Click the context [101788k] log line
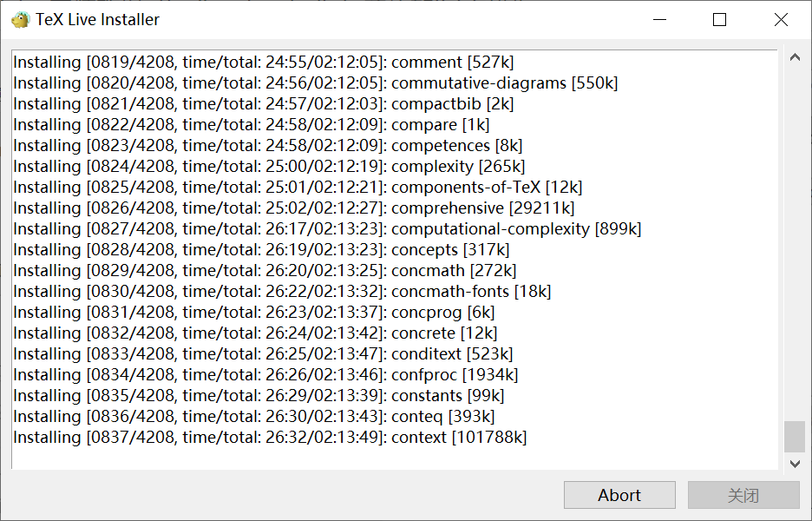Viewport: 812px width, 521px height. pyautogui.click(x=270, y=437)
